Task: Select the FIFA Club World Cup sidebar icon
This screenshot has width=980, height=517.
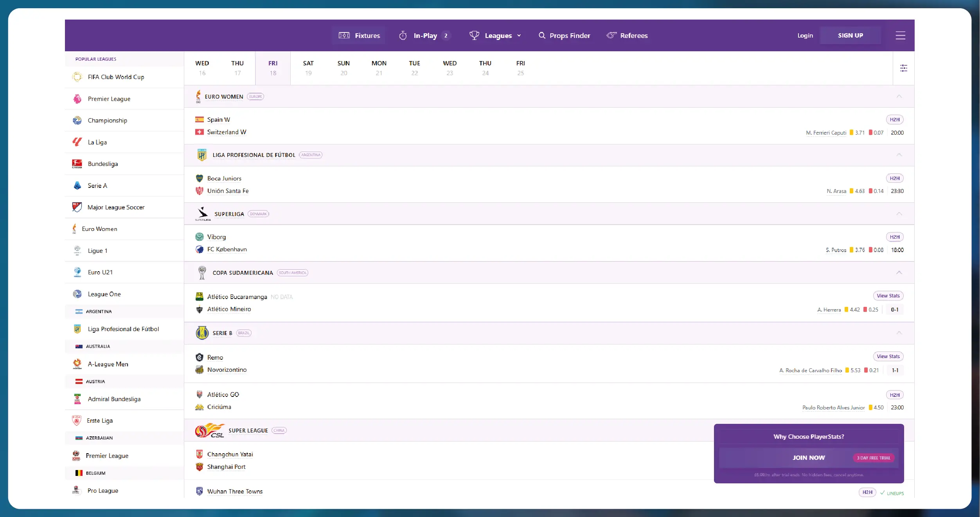Action: point(77,77)
